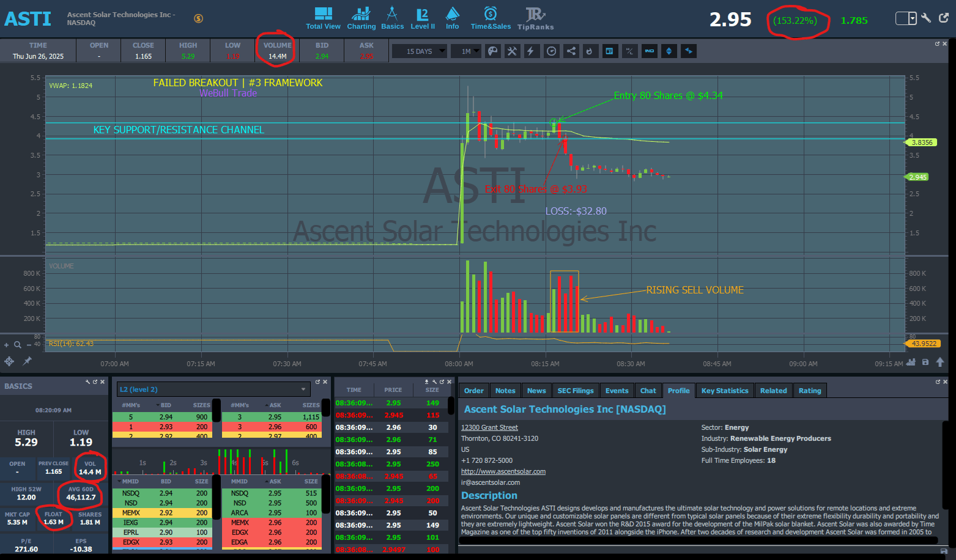
Task: Click the gold coin icon beside the company name
Action: 198,18
